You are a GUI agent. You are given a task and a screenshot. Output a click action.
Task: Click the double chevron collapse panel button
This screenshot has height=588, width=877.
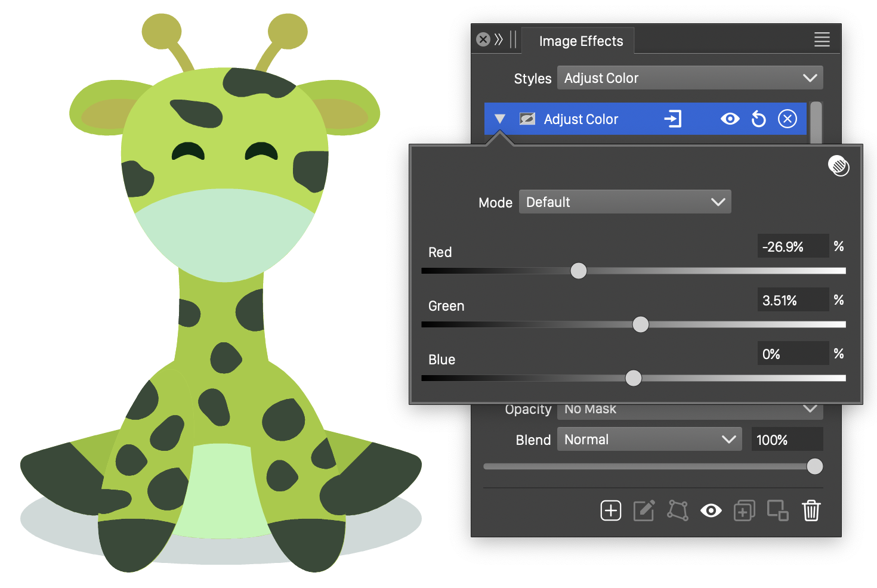tap(499, 40)
